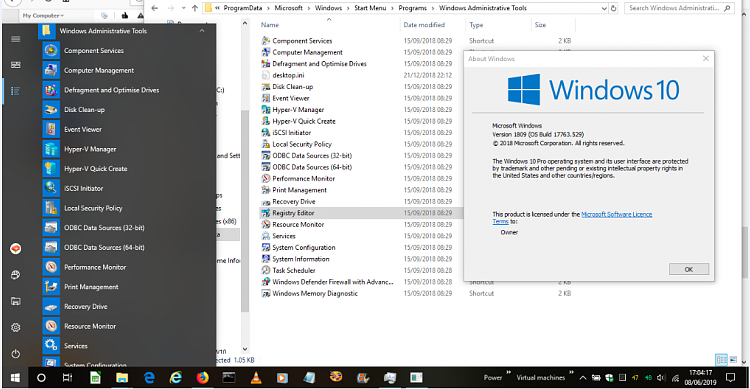Open recent locations dropdown arrow
Viewport: 750px width, 389px height.
(184, 8)
